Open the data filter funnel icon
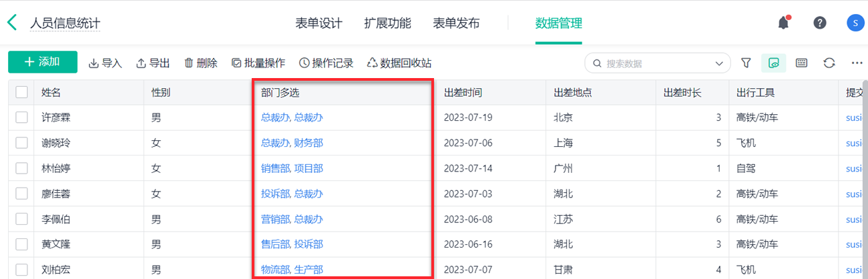The width and height of the screenshot is (868, 279). click(746, 63)
